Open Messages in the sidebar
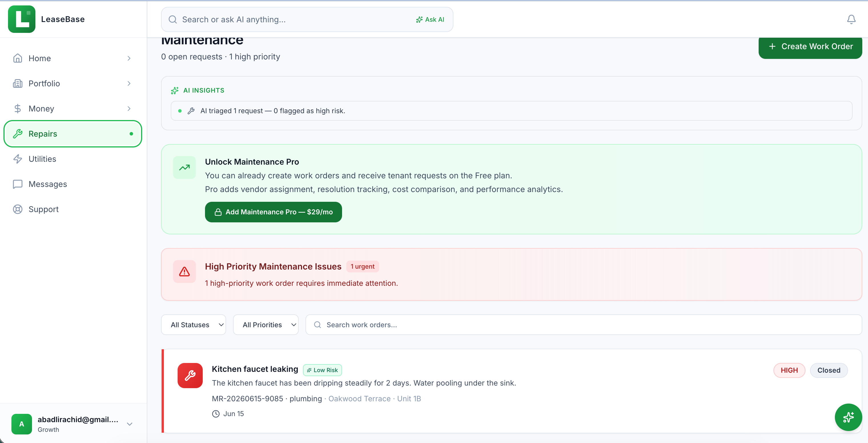This screenshot has width=868, height=443. point(73,184)
